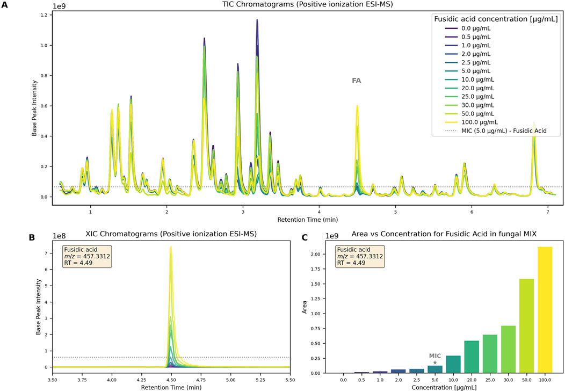Click the Fusidic acid m/z info box in panel C
The image size is (565, 392).
point(360,256)
